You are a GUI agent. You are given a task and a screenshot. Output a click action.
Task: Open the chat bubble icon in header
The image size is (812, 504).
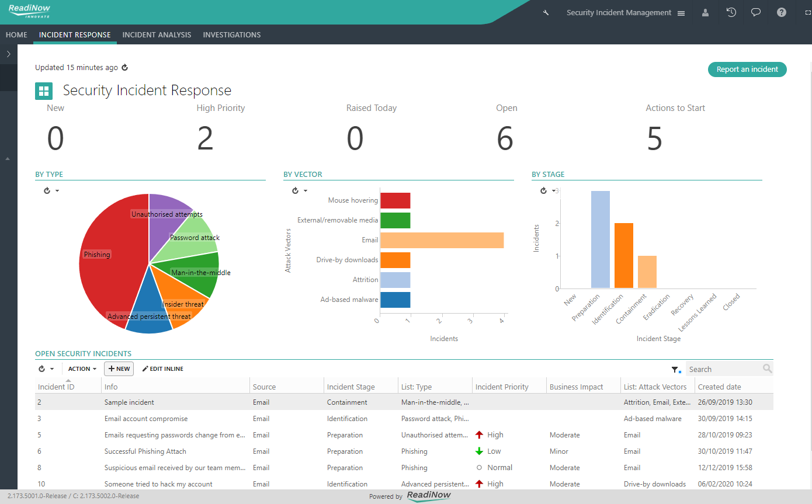coord(756,12)
